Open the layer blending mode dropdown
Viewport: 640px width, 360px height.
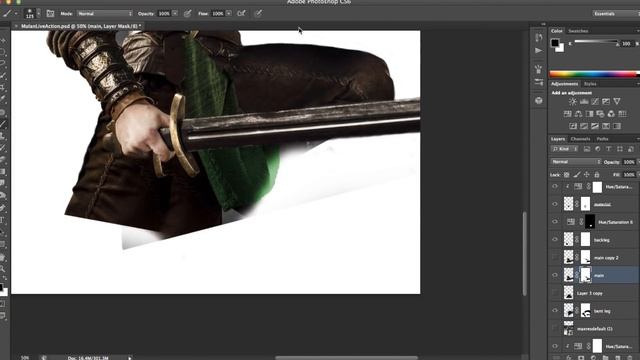(x=576, y=162)
